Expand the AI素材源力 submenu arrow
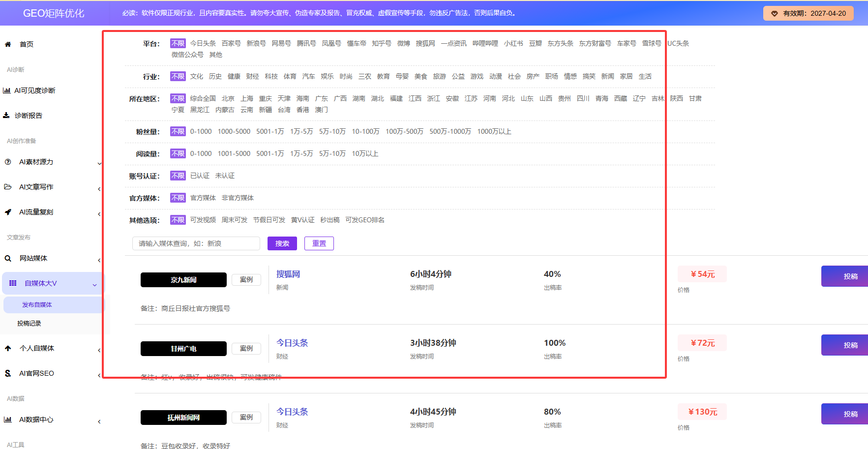The image size is (868, 449). coord(99,163)
